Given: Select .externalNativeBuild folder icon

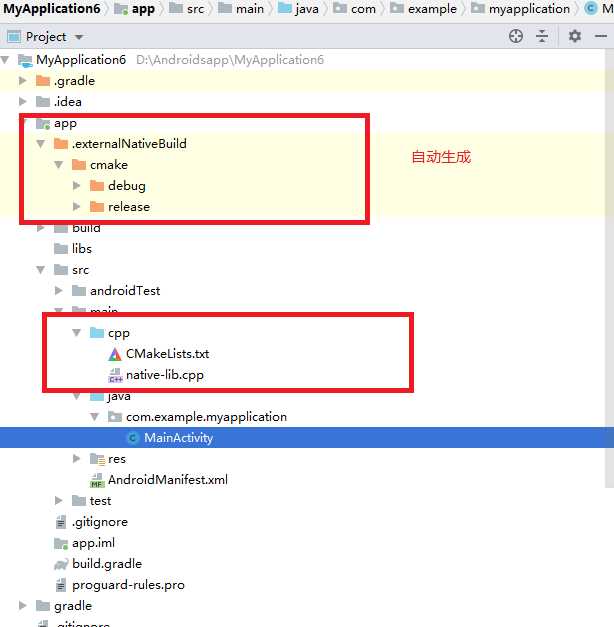Looking at the screenshot, I should tap(61, 144).
